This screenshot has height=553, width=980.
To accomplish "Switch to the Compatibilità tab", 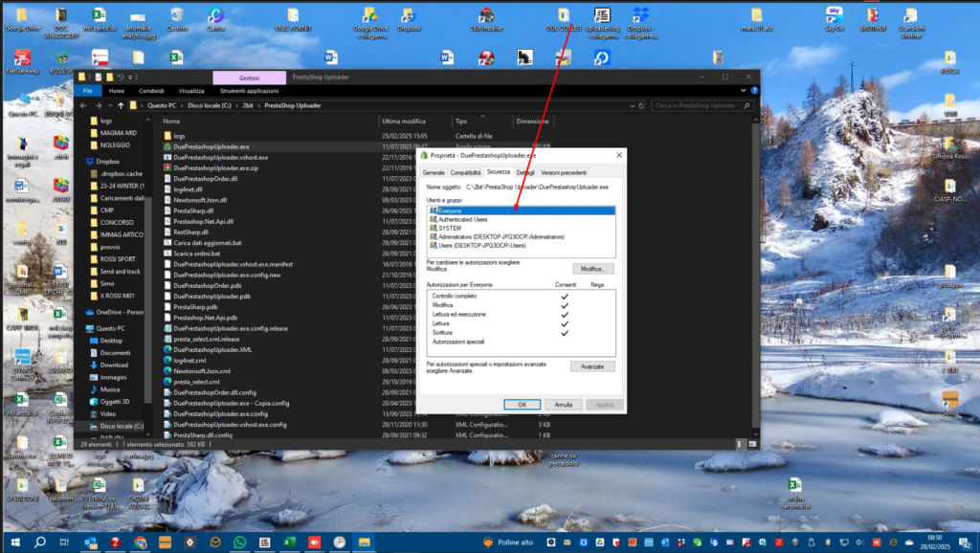I will (x=465, y=171).
